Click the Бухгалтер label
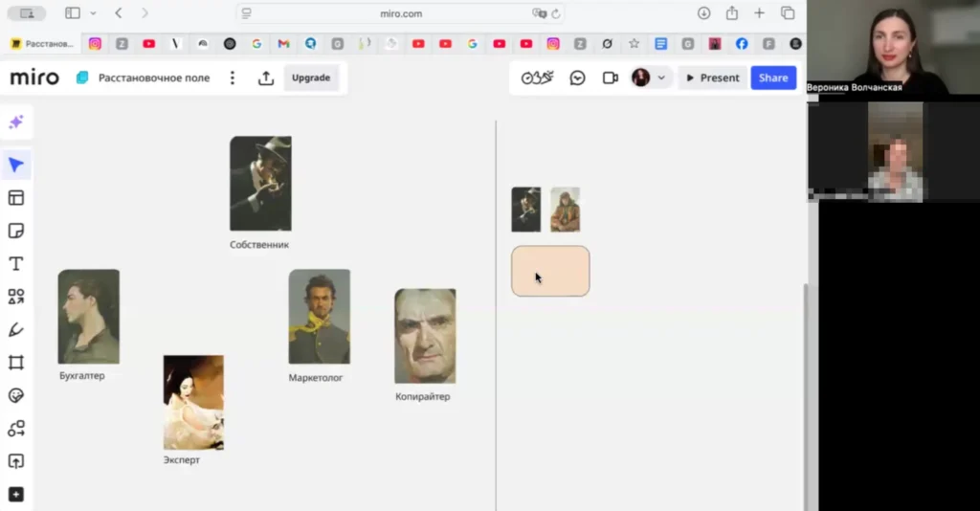Screen dimensions: 980x511 point(82,375)
